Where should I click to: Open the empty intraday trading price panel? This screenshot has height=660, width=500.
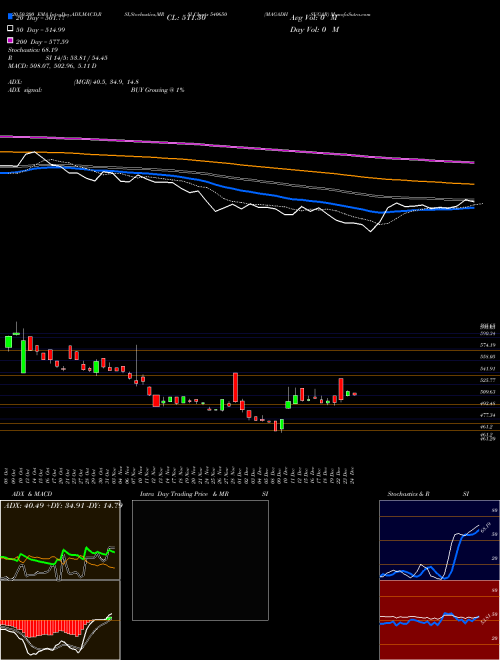click(x=200, y=560)
